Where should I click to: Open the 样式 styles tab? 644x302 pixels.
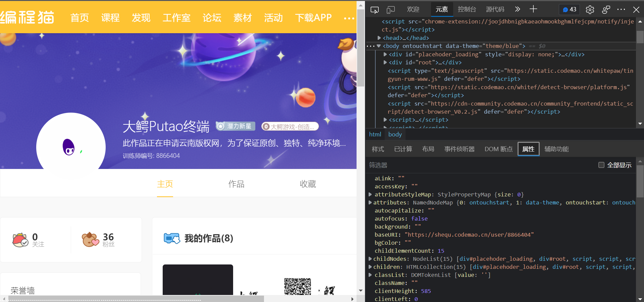pos(378,149)
